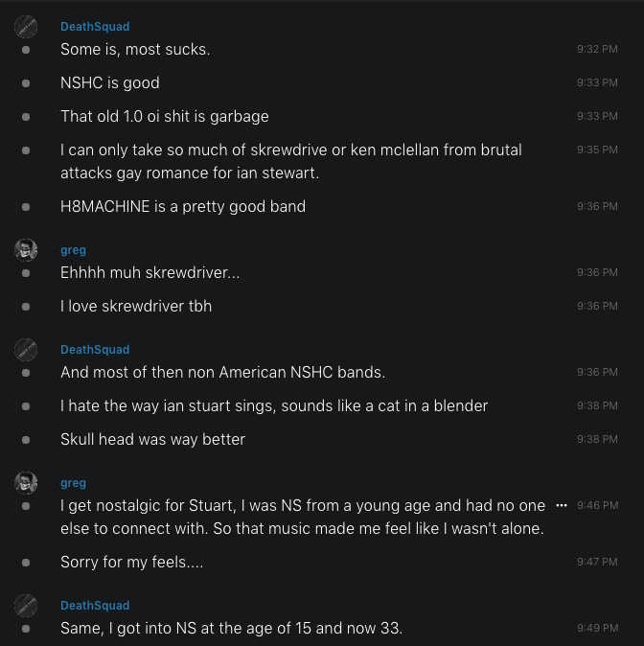Open message options ellipsis beside the Stuart nostalgia message

(x=562, y=505)
